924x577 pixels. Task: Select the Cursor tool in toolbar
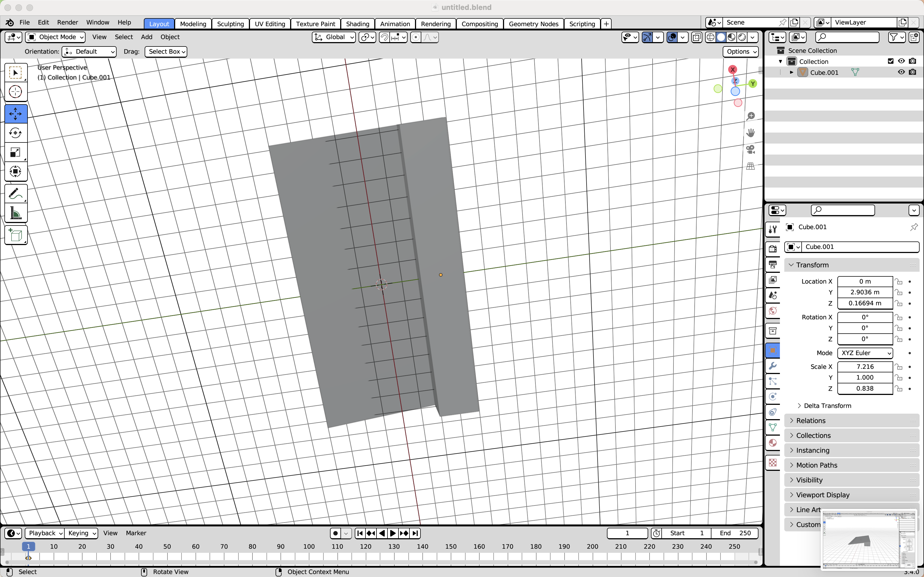tap(16, 92)
